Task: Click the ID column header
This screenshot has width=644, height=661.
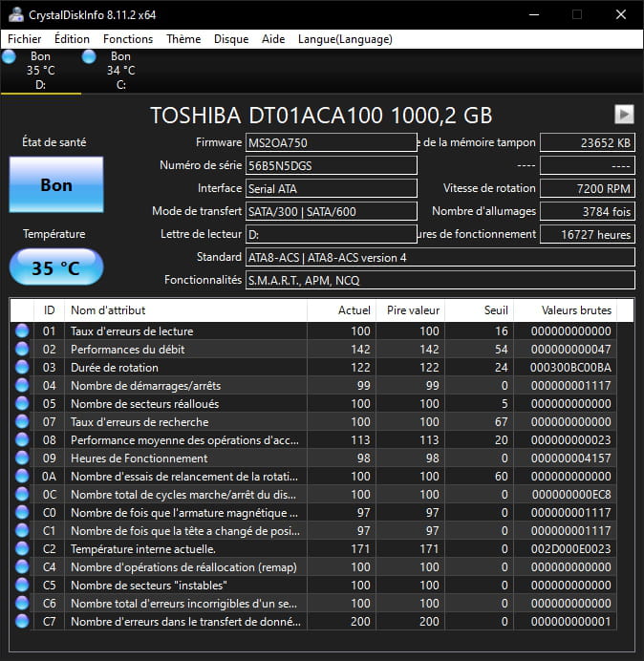Action: tap(49, 310)
